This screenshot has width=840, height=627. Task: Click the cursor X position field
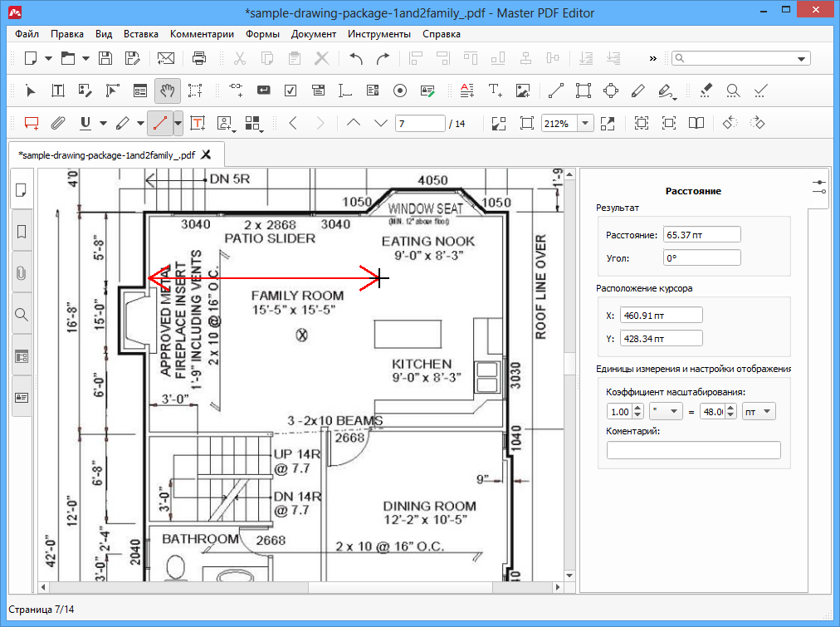coord(661,315)
